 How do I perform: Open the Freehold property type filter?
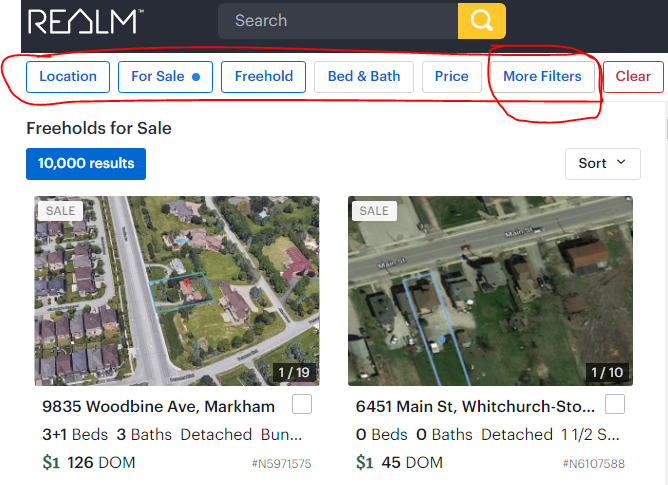[x=263, y=77]
